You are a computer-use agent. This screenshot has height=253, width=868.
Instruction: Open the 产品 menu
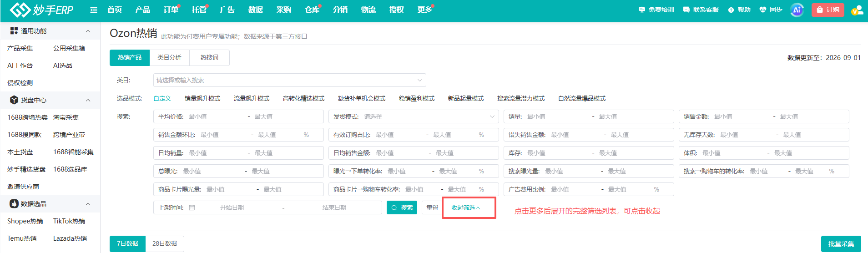click(x=143, y=10)
